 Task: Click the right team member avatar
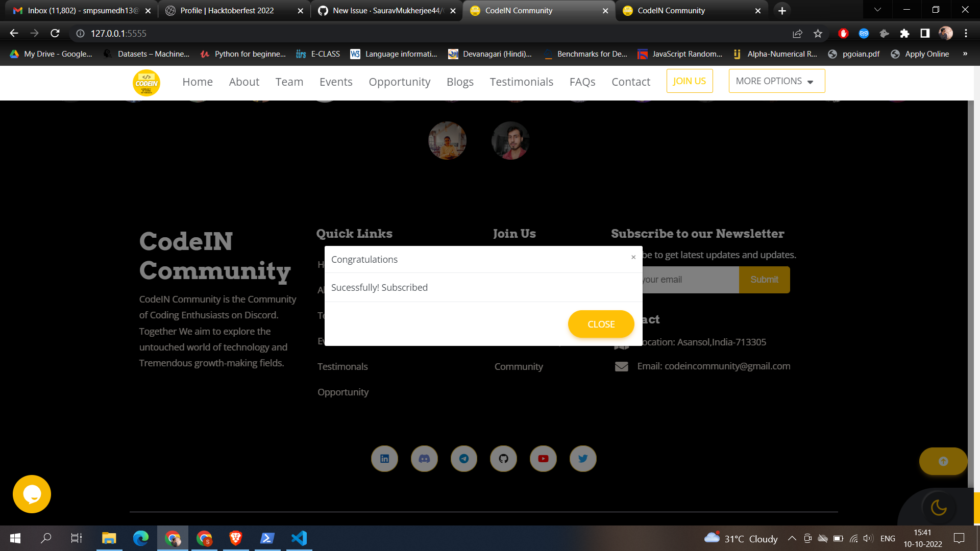[x=510, y=140]
